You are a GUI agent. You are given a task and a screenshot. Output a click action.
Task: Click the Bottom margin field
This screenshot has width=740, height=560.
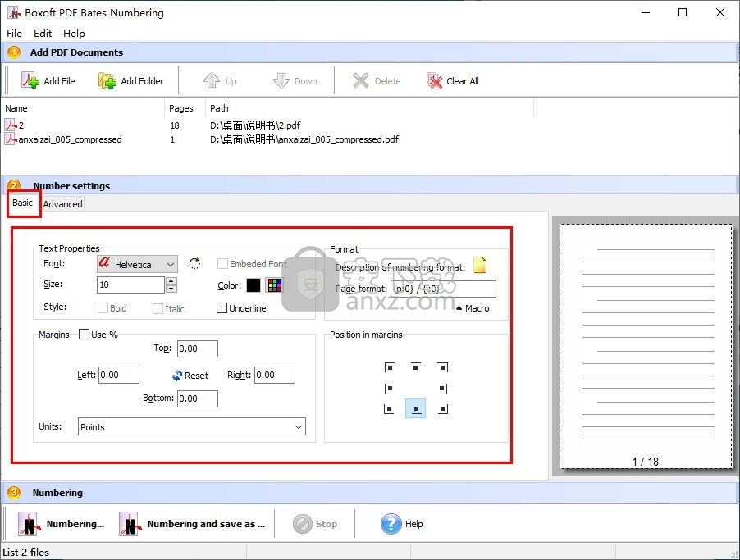[198, 398]
